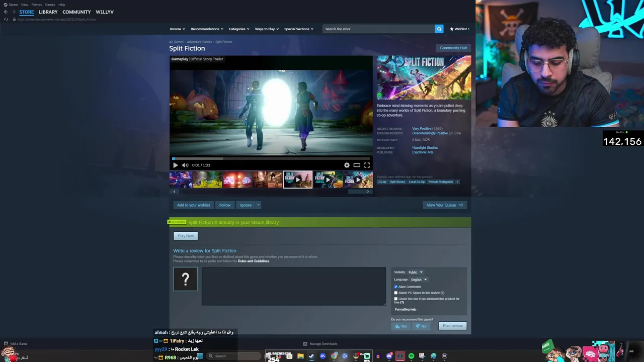This screenshot has height=362, width=644.
Task: Expand the Special Sections dropdown
Action: pos(299,29)
